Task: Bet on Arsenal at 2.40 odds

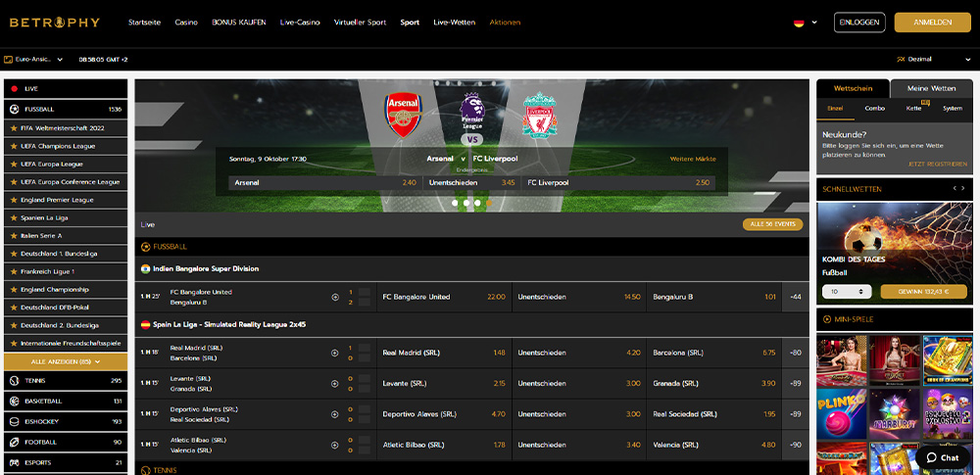Action: 325,183
